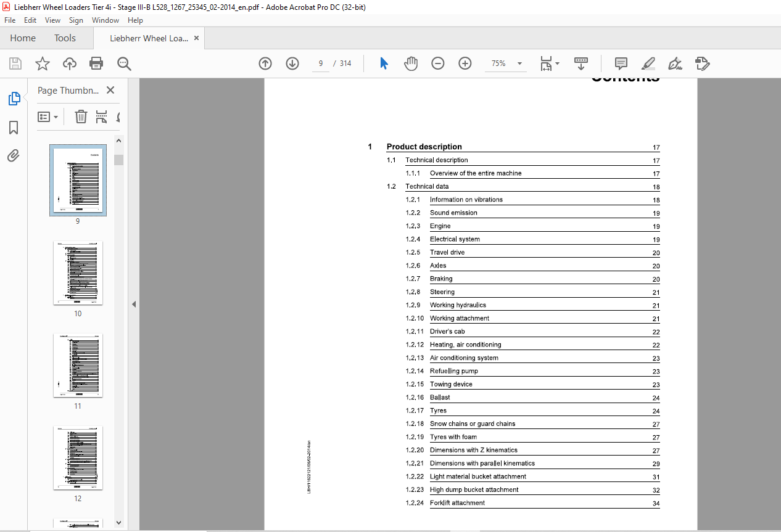The image size is (781, 532).
Task: Switch to the Home tab
Action: tap(23, 38)
